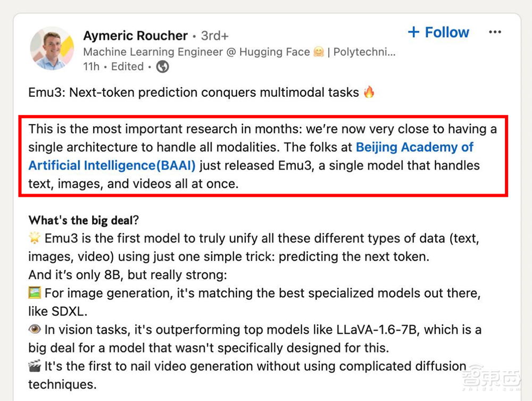Click the globe public visibility icon
Image resolution: width=532 pixels, height=401 pixels.
[162, 66]
